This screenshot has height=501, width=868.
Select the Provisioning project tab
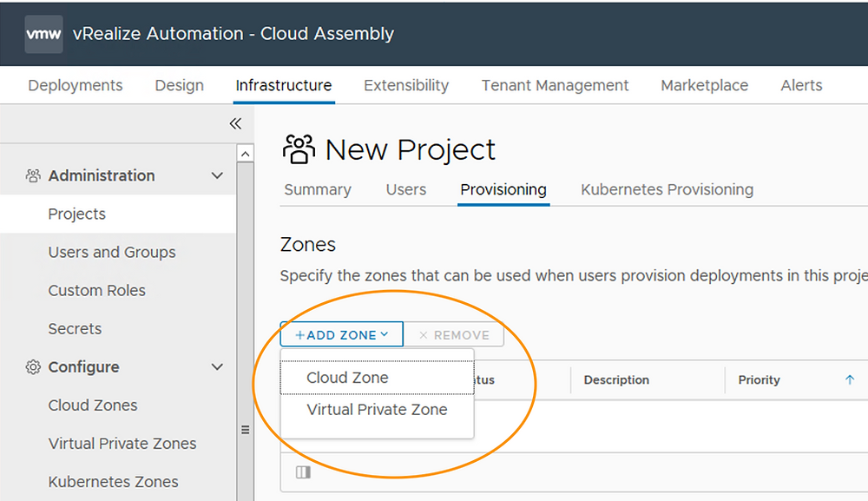coord(503,190)
